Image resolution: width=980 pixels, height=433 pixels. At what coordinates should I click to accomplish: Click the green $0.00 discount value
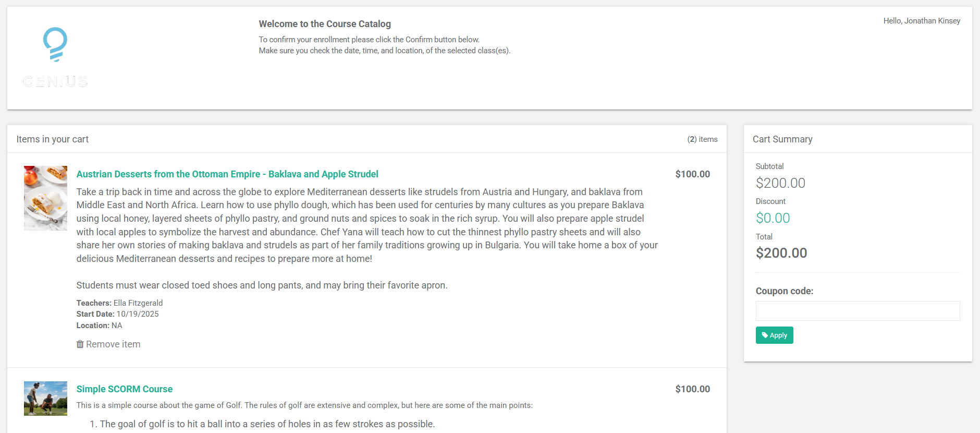click(773, 218)
